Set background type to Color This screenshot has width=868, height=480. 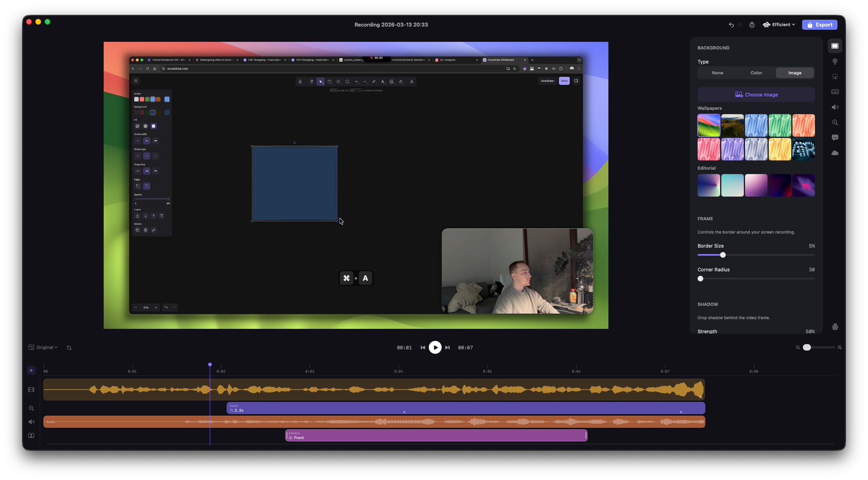click(756, 73)
